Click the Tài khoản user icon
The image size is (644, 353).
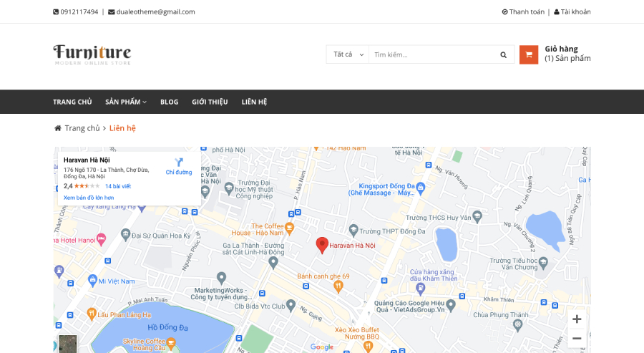[557, 12]
